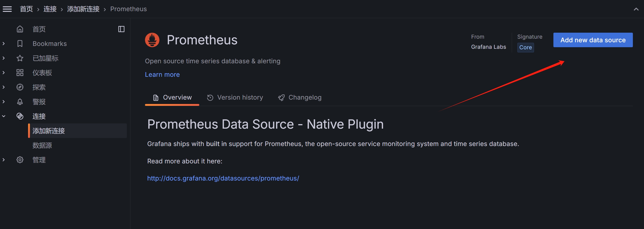Click Add new data source button
644x229 pixels.
click(593, 40)
